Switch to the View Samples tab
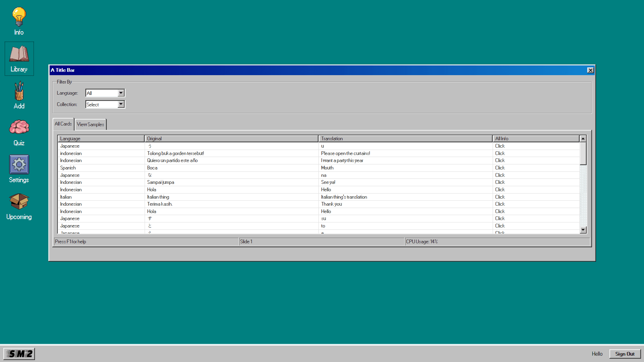644x362 pixels. [x=90, y=124]
